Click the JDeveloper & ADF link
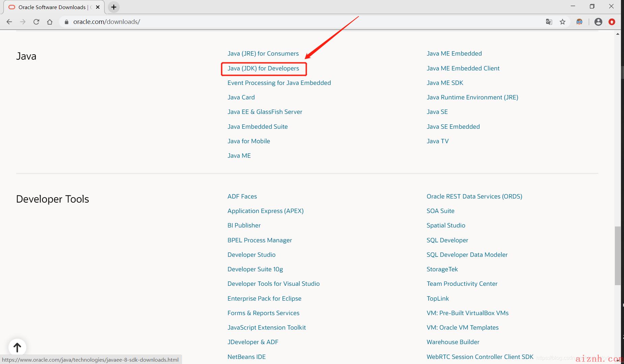Viewport: 624px width, 364px height. coord(253,342)
